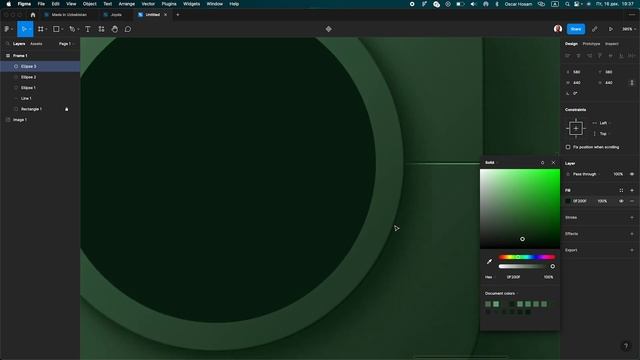Add an effect with the plus icon
The image size is (640, 360).
[632, 234]
